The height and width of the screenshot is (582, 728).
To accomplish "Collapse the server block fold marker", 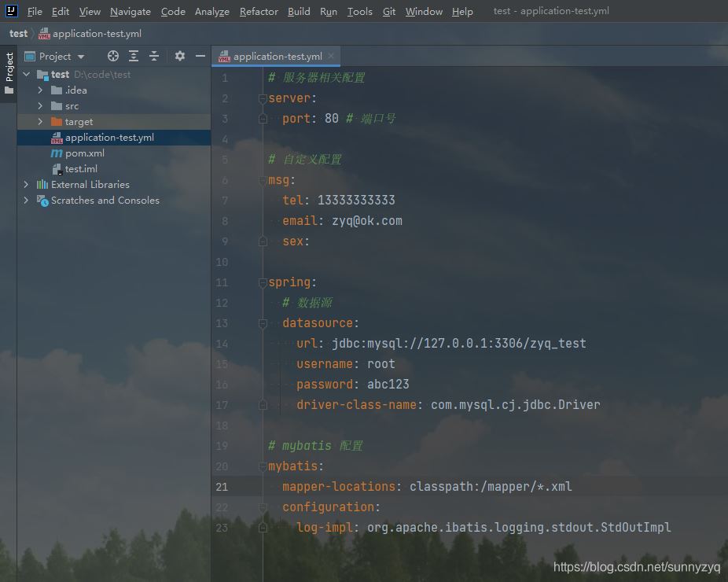I will point(263,98).
